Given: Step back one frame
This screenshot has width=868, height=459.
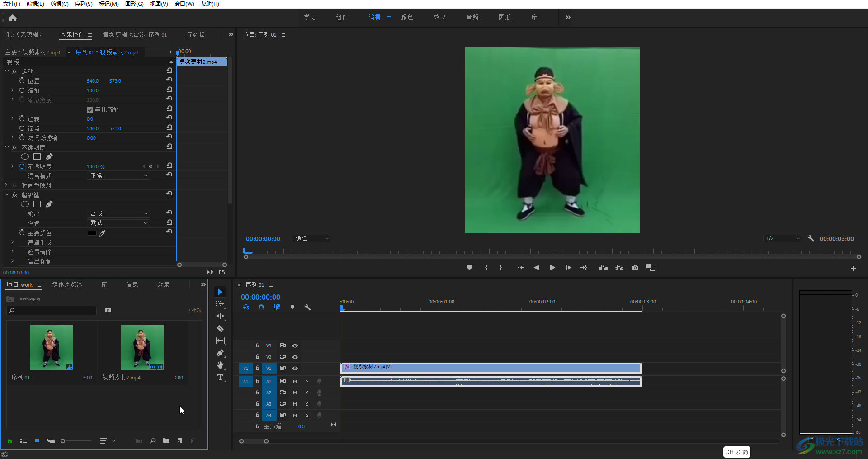Looking at the screenshot, I should coord(537,268).
